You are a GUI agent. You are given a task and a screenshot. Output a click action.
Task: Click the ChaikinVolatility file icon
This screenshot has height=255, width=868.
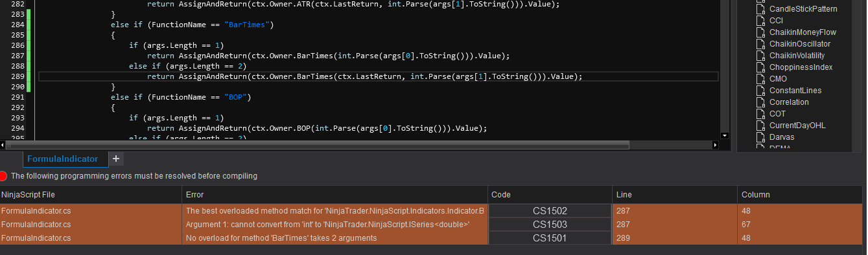coord(761,56)
